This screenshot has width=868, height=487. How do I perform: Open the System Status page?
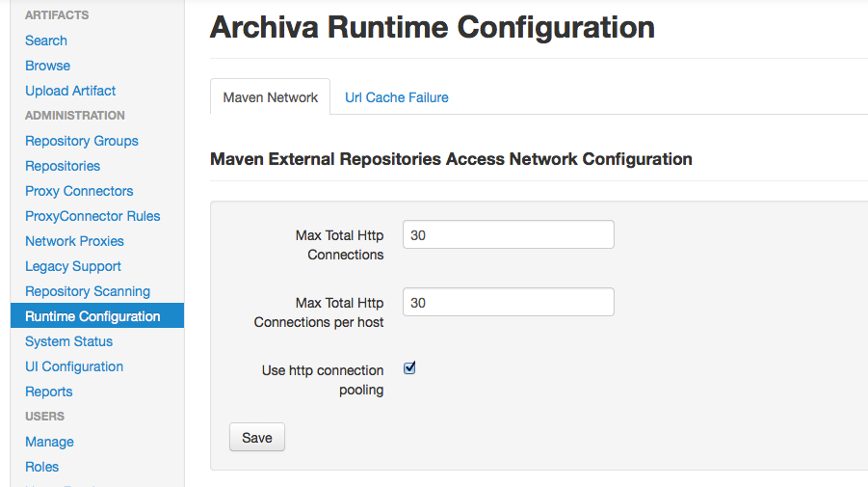(68, 341)
